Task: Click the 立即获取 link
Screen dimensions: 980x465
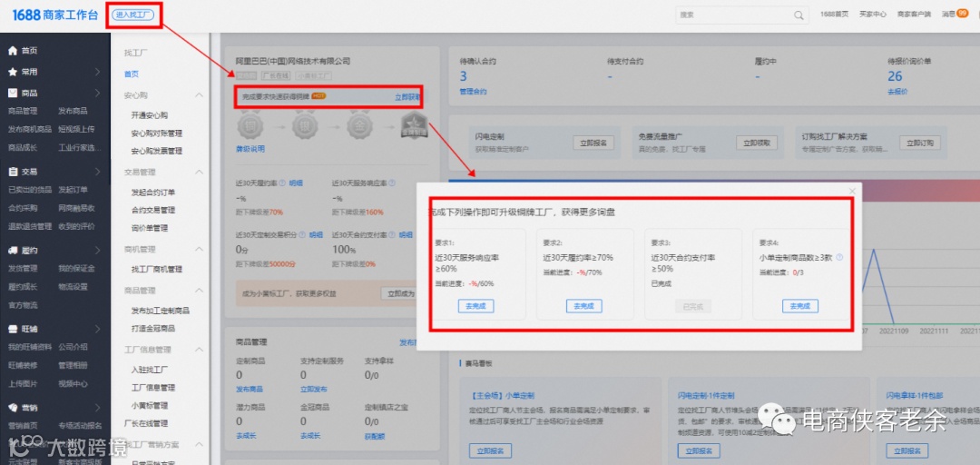Action: [x=407, y=97]
